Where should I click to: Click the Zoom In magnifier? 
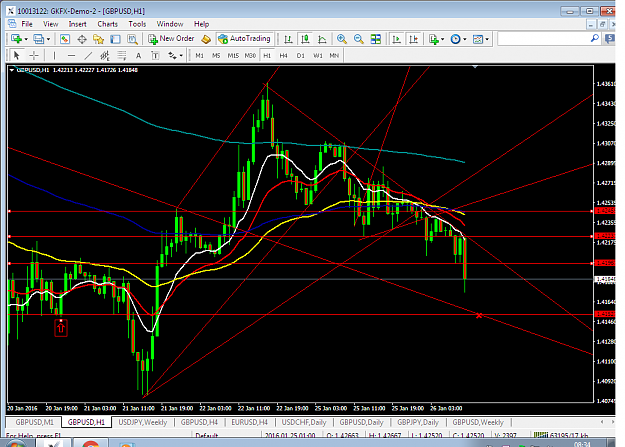[342, 39]
